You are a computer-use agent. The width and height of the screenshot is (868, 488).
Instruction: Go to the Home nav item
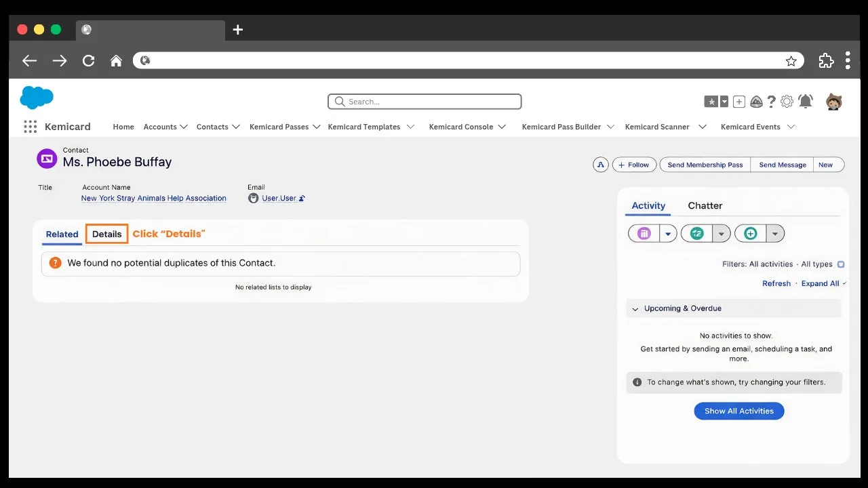[x=123, y=127]
